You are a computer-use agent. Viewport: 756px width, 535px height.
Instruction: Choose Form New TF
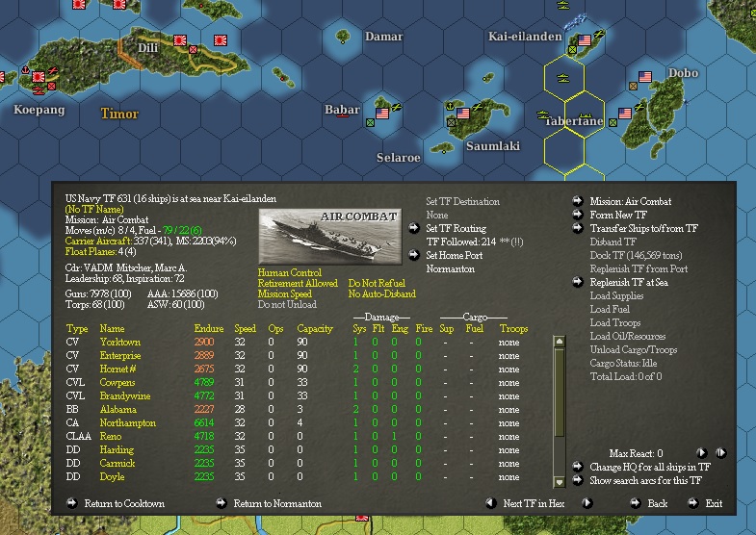tap(618, 215)
